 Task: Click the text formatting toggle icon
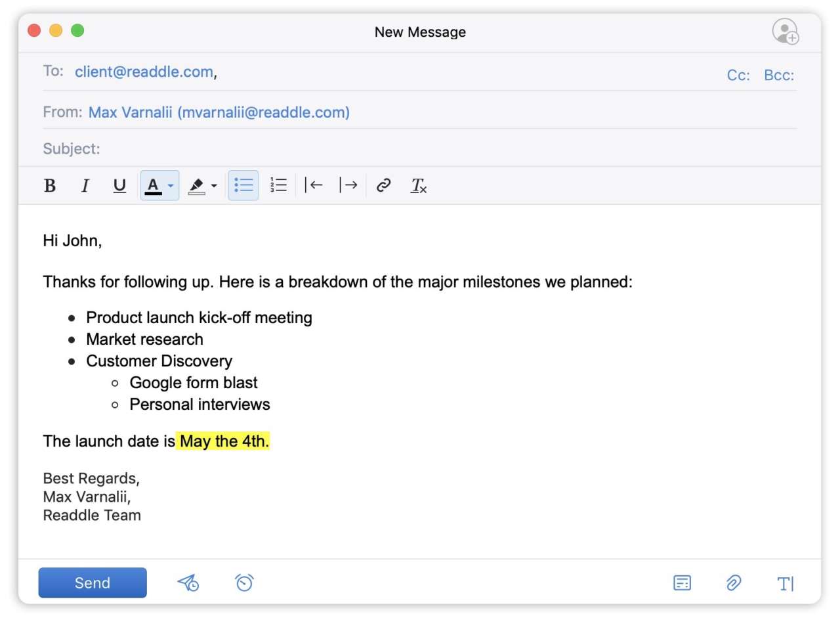[785, 583]
